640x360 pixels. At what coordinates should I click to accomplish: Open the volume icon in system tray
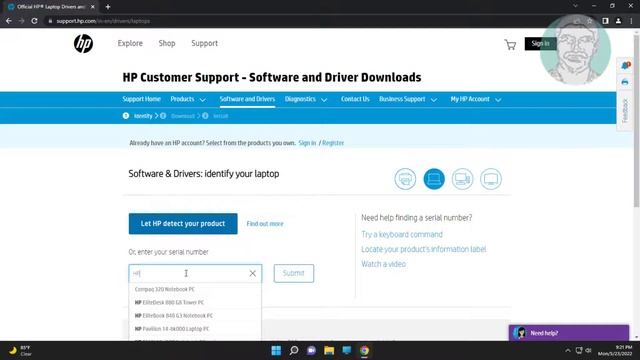click(588, 351)
